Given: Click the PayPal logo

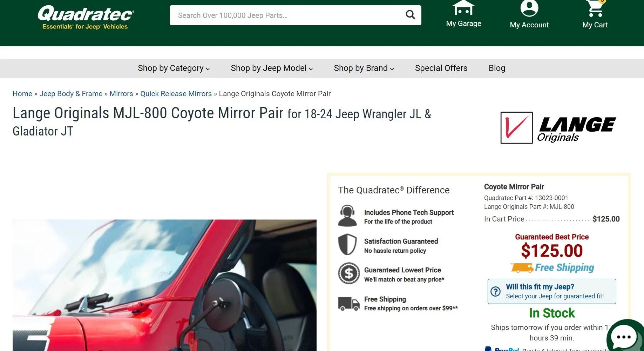Looking at the screenshot, I should point(502,349).
